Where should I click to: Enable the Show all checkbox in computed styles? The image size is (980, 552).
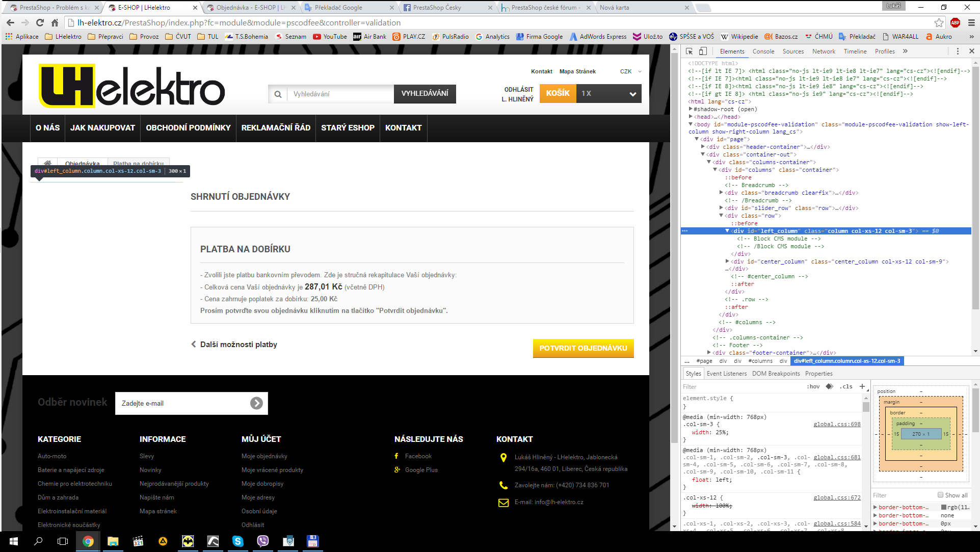(940, 495)
